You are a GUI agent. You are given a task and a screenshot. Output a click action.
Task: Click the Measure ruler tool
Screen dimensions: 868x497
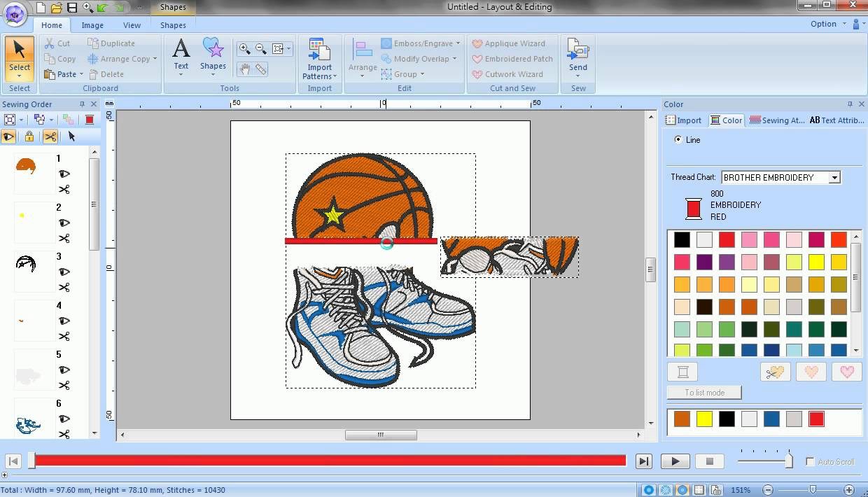pyautogui.click(x=261, y=69)
